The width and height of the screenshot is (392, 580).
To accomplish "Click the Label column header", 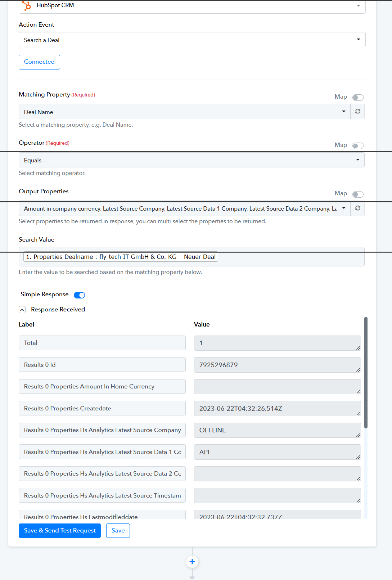I will point(26,324).
